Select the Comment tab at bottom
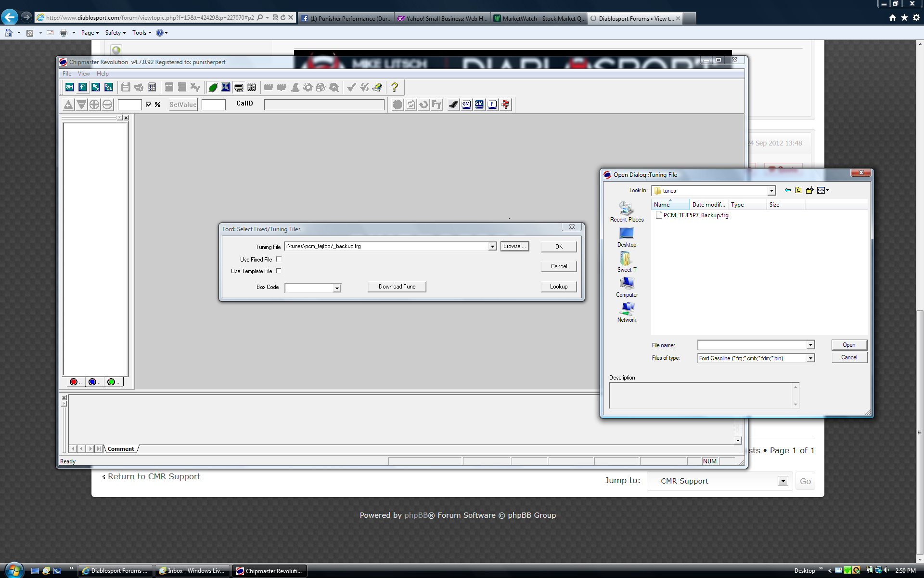The width and height of the screenshot is (924, 578). point(121,449)
